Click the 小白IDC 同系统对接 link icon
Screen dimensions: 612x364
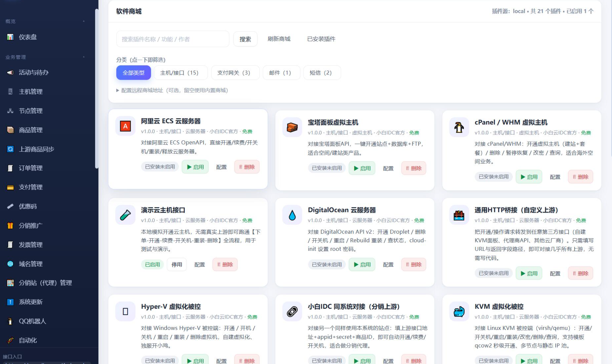292,312
